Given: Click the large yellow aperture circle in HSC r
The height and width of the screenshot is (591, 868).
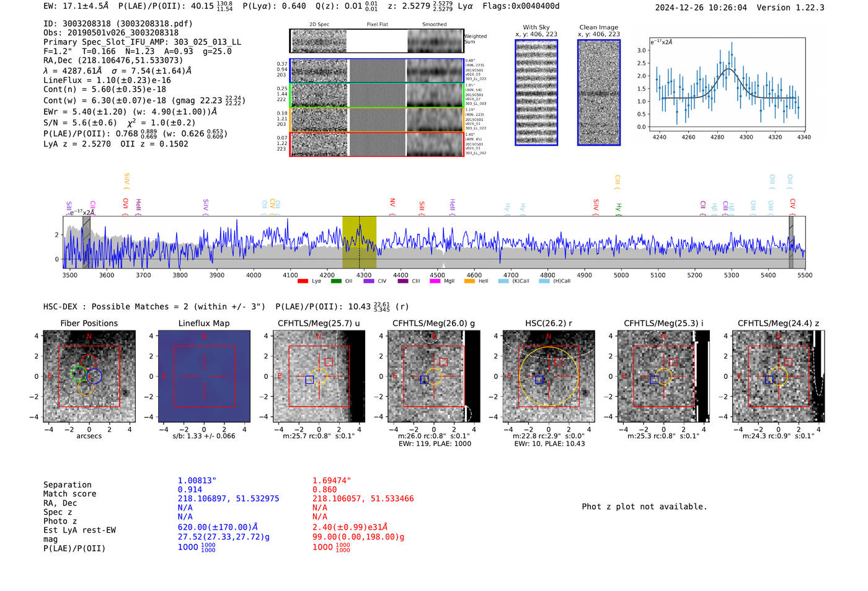Looking at the screenshot, I should (549, 376).
